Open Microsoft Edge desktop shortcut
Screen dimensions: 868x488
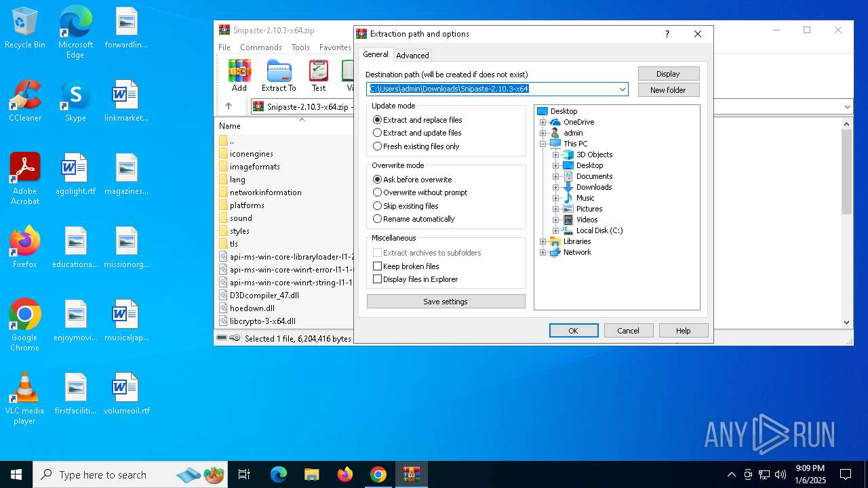[x=75, y=32]
